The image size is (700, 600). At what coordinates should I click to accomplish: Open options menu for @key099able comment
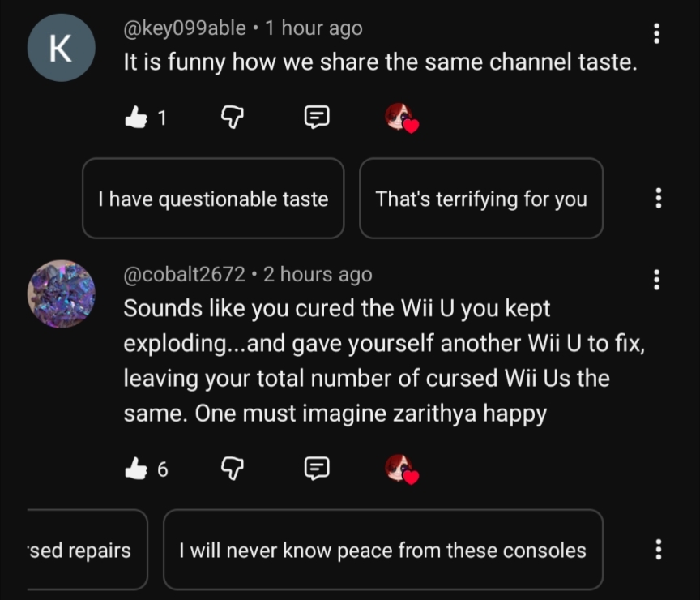coord(656,33)
